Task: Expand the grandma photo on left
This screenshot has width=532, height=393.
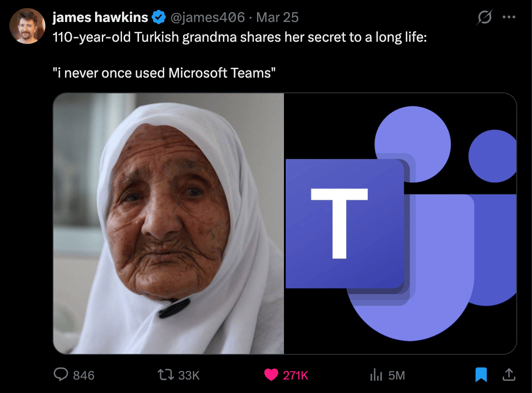Action: [169, 223]
